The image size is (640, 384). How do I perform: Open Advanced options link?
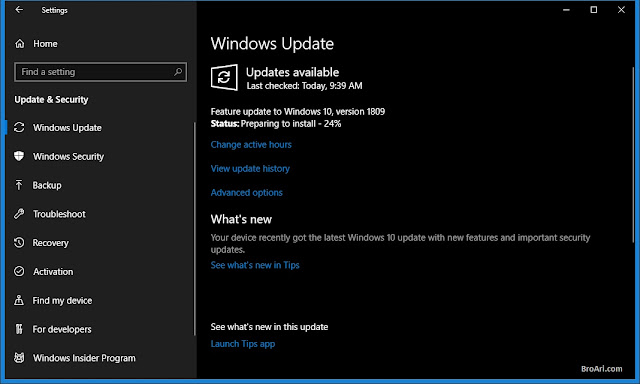coord(247,193)
